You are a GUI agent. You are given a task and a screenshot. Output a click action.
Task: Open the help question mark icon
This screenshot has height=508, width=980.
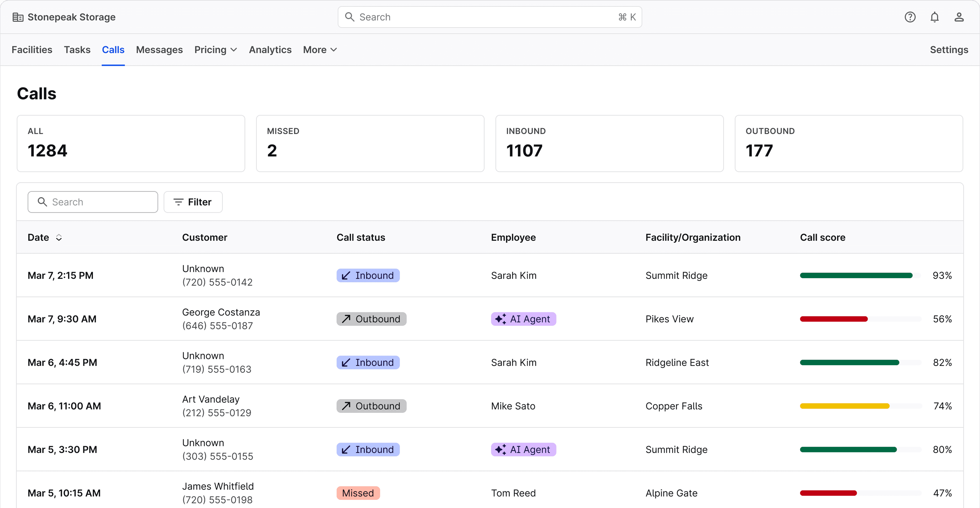point(910,17)
